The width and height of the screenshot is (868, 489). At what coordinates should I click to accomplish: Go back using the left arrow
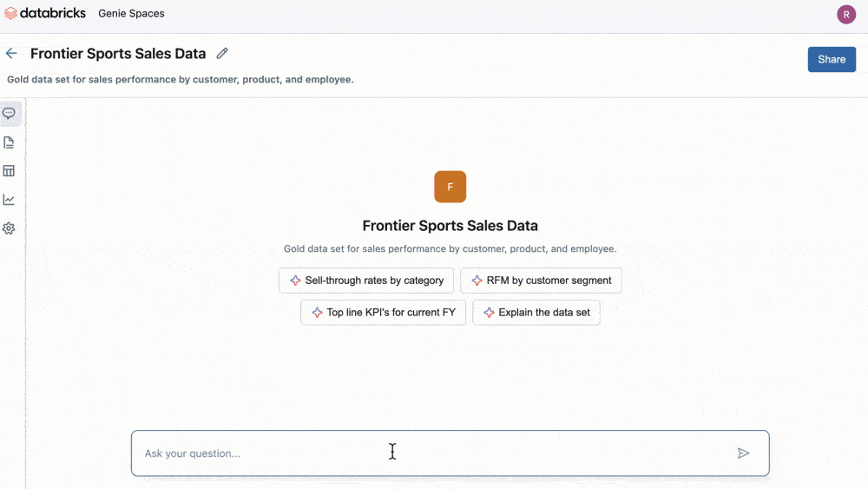click(x=11, y=54)
